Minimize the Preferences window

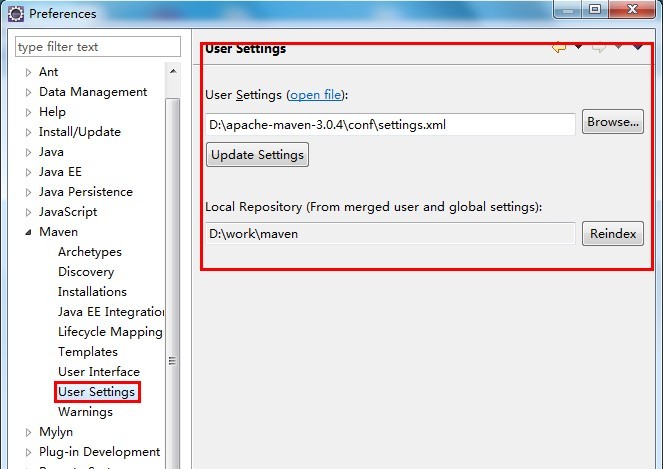(568, 9)
